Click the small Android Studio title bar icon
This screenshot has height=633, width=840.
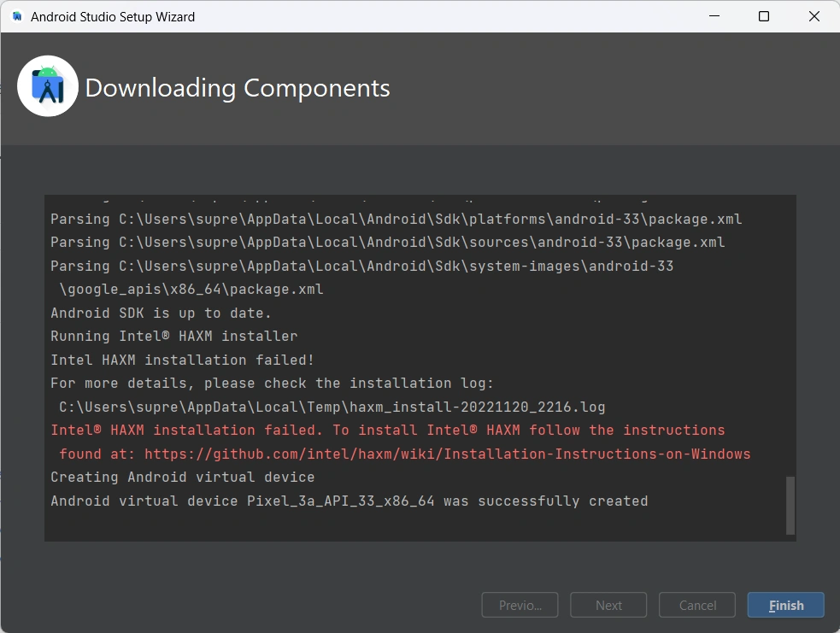17,16
